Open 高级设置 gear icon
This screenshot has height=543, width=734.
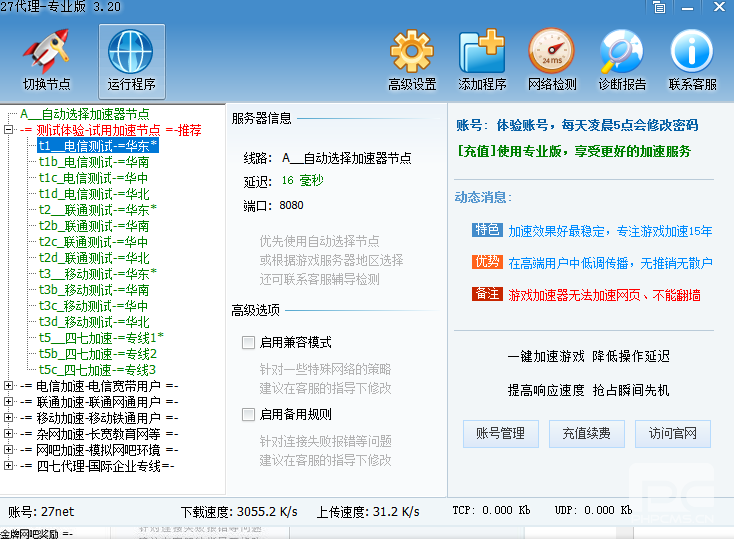click(411, 52)
